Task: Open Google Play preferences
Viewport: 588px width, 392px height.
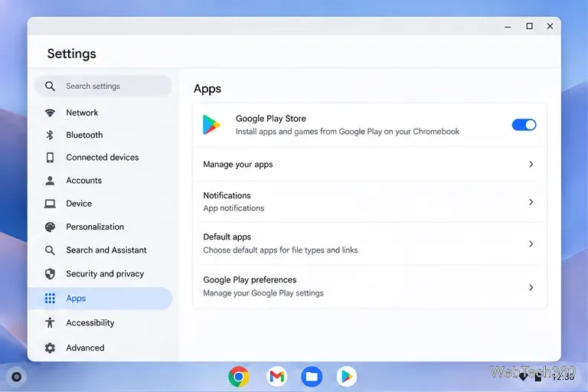Action: tap(369, 287)
